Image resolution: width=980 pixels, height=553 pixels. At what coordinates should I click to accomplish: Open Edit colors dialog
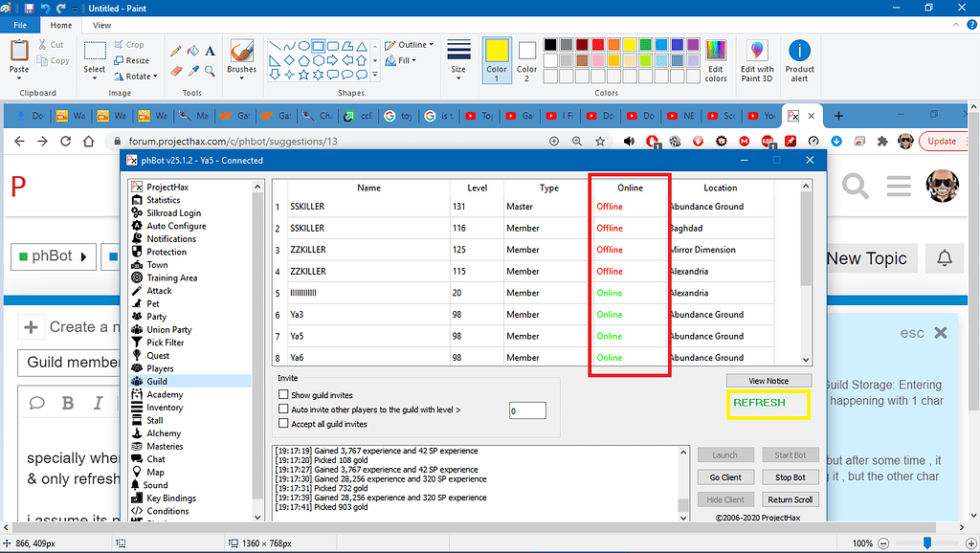[x=716, y=60]
